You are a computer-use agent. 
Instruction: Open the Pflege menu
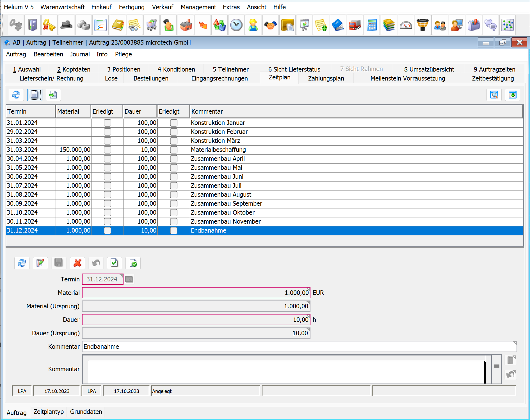point(123,54)
